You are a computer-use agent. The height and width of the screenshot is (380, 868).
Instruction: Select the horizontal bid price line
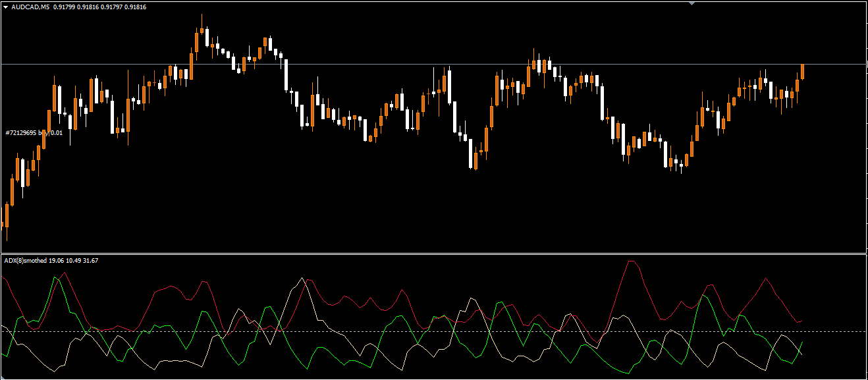[395, 64]
